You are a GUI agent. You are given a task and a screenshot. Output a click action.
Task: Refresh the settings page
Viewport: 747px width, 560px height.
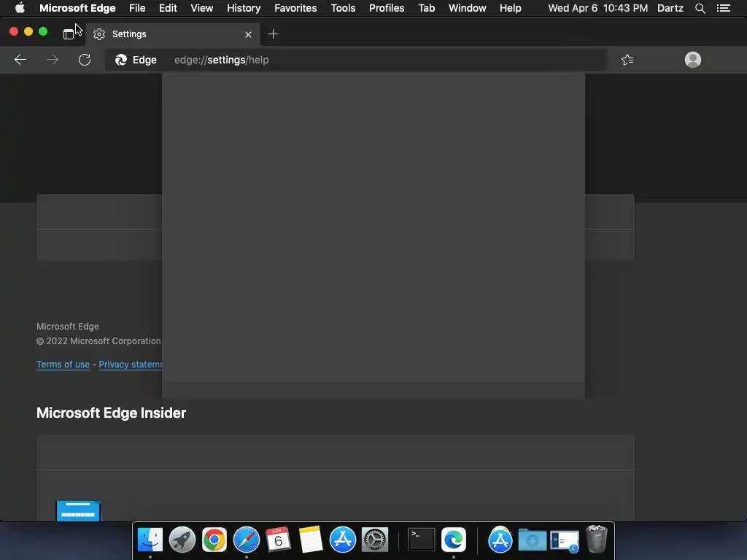click(x=85, y=60)
